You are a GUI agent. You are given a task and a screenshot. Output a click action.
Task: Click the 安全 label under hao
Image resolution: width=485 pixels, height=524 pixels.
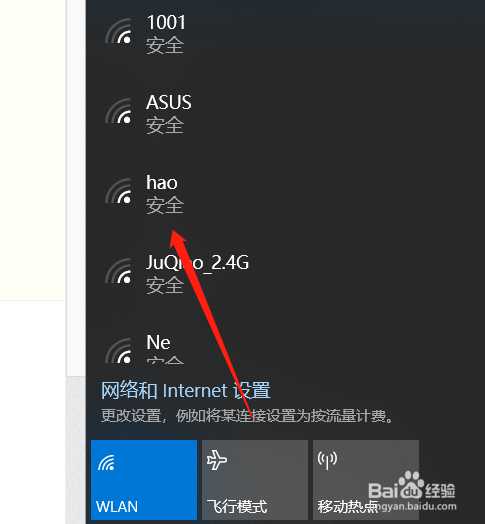click(165, 205)
